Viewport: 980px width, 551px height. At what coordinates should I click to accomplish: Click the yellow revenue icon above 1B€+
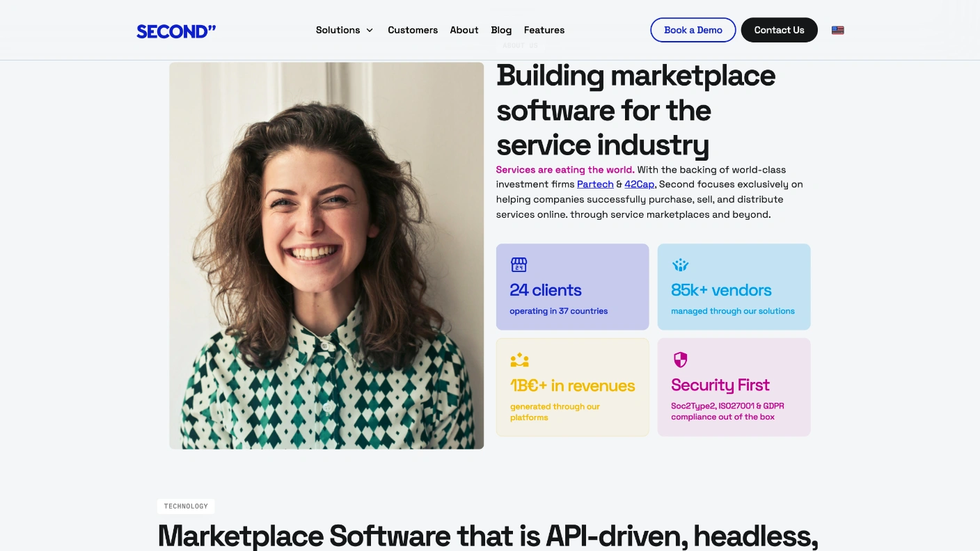click(x=519, y=360)
